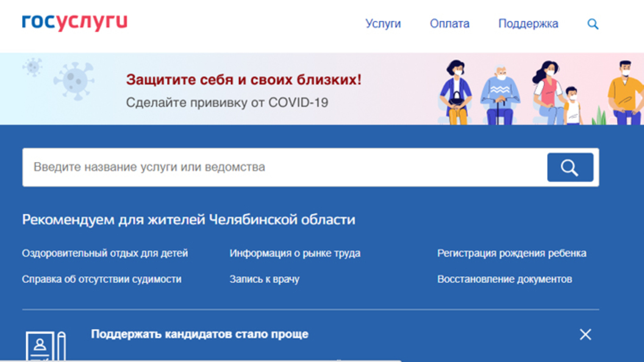The height and width of the screenshot is (362, 644).
Task: Go to the Оплата section
Action: 449,24
